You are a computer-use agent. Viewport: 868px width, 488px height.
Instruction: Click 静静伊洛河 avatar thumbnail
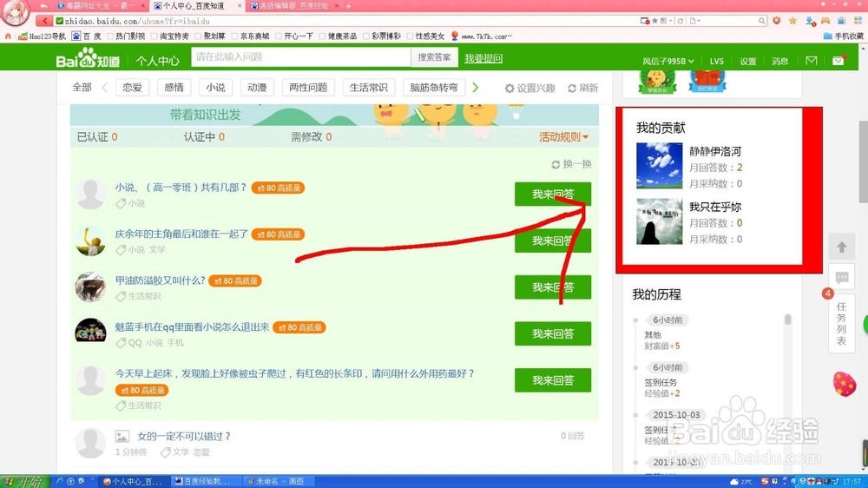tap(660, 166)
